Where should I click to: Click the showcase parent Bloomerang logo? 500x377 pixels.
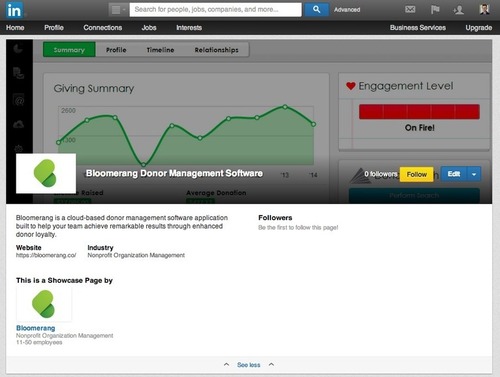(x=44, y=304)
